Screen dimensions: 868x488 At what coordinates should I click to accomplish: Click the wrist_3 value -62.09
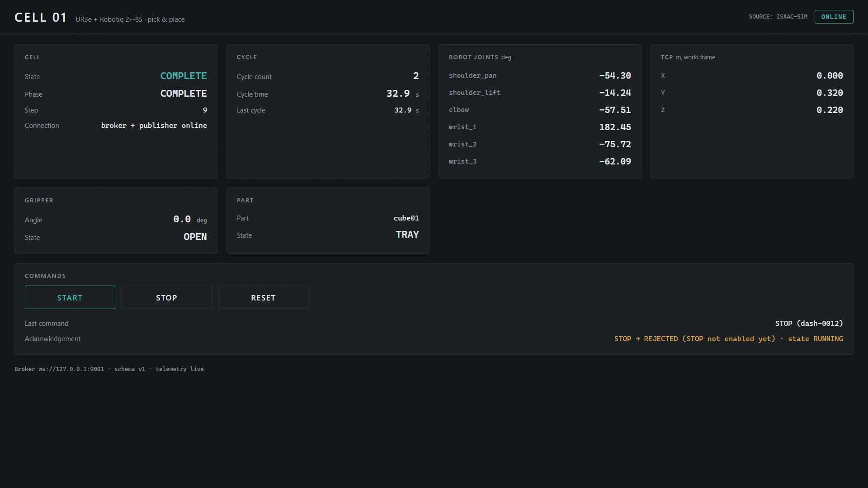coord(615,161)
